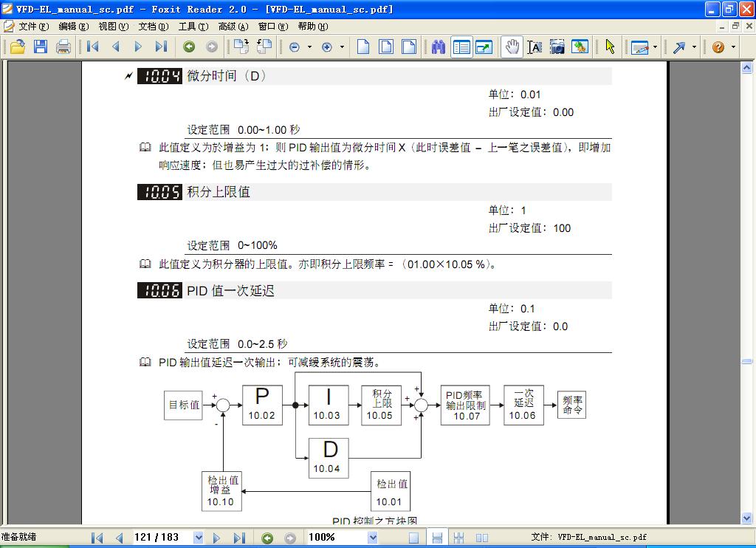Switch to continuous page layout in status bar

(x=437, y=538)
